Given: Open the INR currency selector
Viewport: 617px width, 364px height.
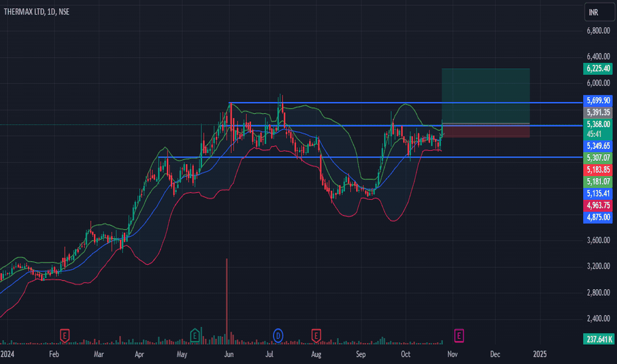Looking at the screenshot, I should point(599,12).
